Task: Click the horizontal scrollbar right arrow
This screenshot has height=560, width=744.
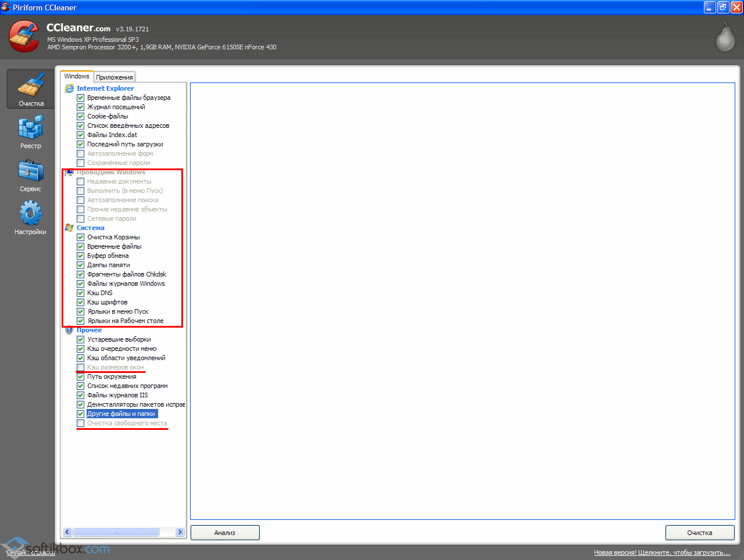Action: pyautogui.click(x=180, y=532)
